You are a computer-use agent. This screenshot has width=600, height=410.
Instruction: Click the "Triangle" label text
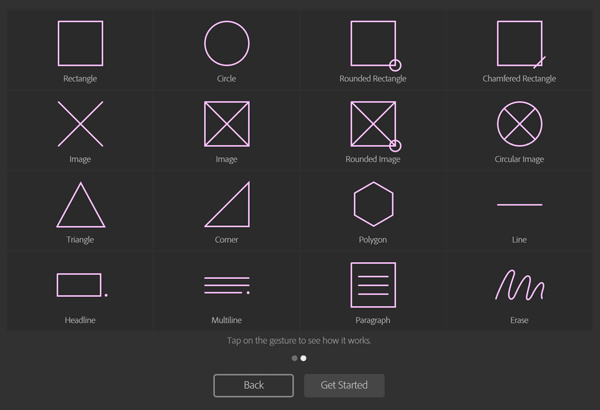coord(80,240)
